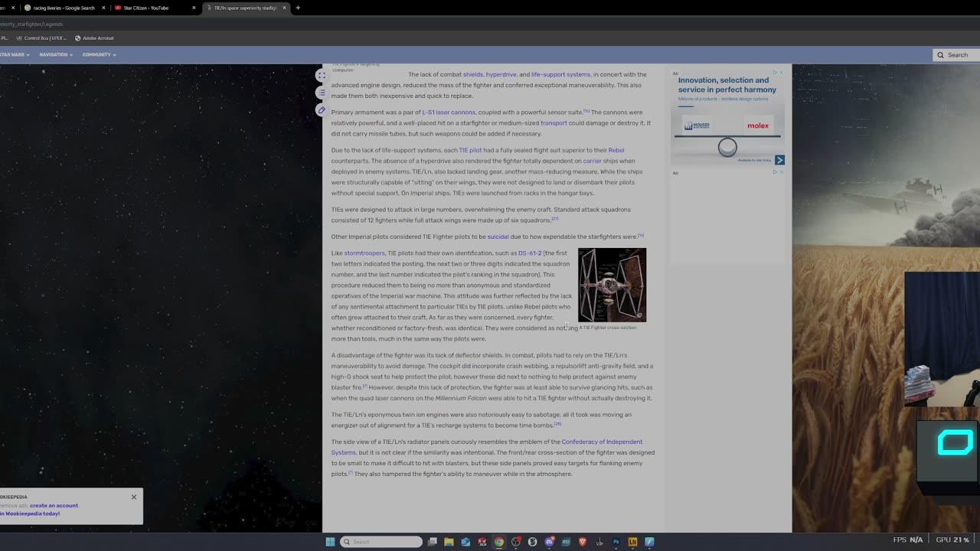This screenshot has height=551, width=980.
Task: Click the cyan rounded-rectangle overlay logo
Action: coord(955,442)
